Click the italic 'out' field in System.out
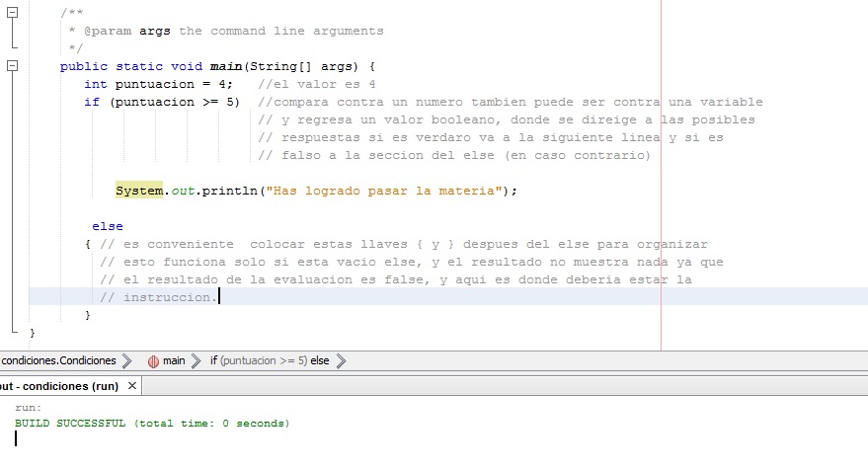868x469 pixels. tap(184, 191)
